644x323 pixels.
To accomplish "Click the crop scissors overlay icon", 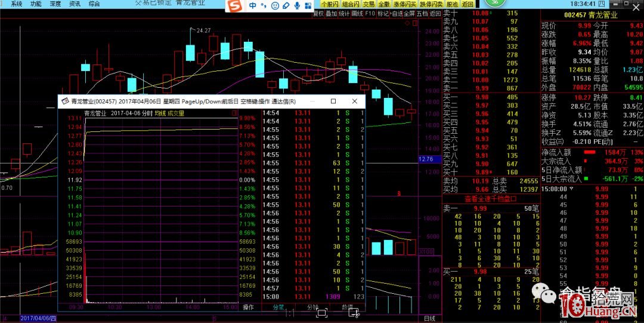I will tap(354, 313).
